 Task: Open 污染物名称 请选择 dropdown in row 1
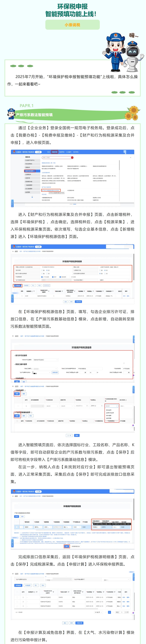(x=52, y=406)
